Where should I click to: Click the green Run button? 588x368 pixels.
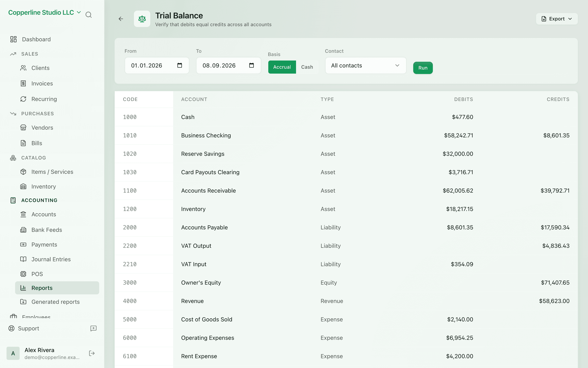click(x=423, y=68)
